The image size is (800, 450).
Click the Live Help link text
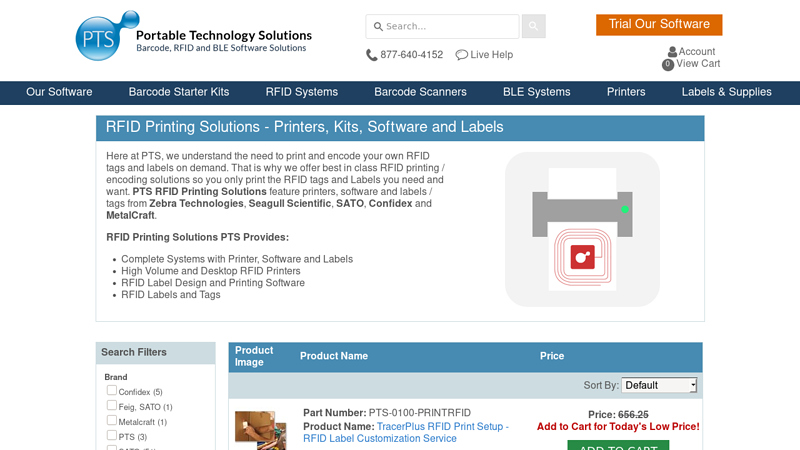click(x=491, y=55)
